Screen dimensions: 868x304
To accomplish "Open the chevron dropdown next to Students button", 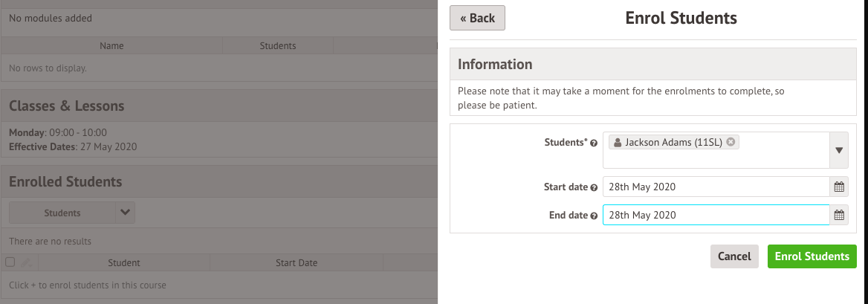I will tap(126, 213).
